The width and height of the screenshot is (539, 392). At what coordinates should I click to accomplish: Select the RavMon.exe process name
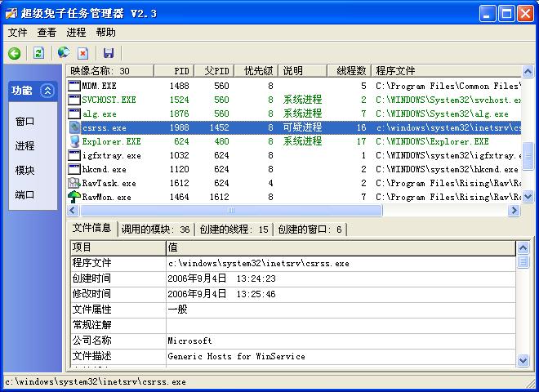coord(106,198)
